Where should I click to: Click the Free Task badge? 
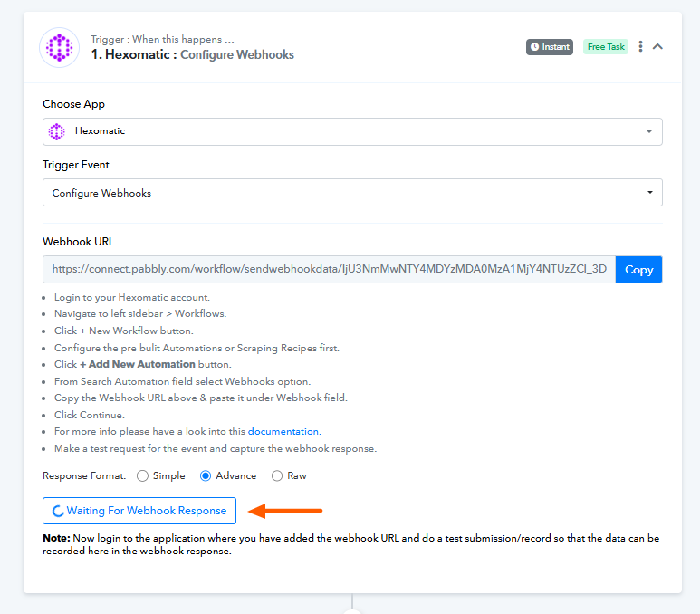pyautogui.click(x=606, y=47)
